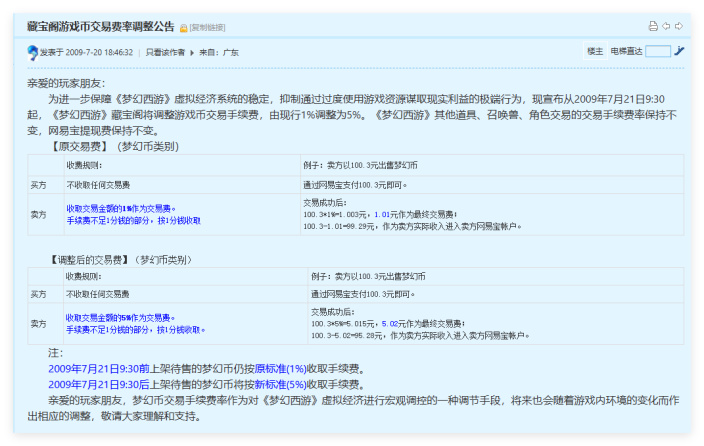Image resolution: width=704 pixels, height=446 pixels.
Task: Expand the triangle arrow after 只看该作者
Action: pos(192,53)
